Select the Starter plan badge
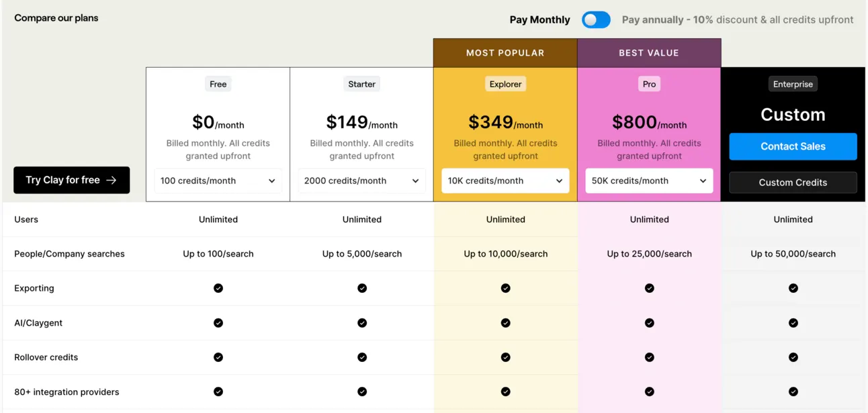The width and height of the screenshot is (868, 413). 362,84
